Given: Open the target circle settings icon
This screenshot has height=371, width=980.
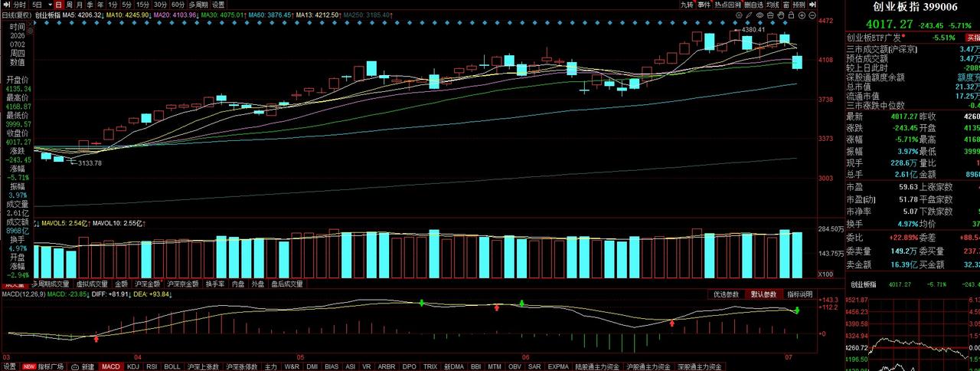Looking at the screenshot, I should (739, 15).
